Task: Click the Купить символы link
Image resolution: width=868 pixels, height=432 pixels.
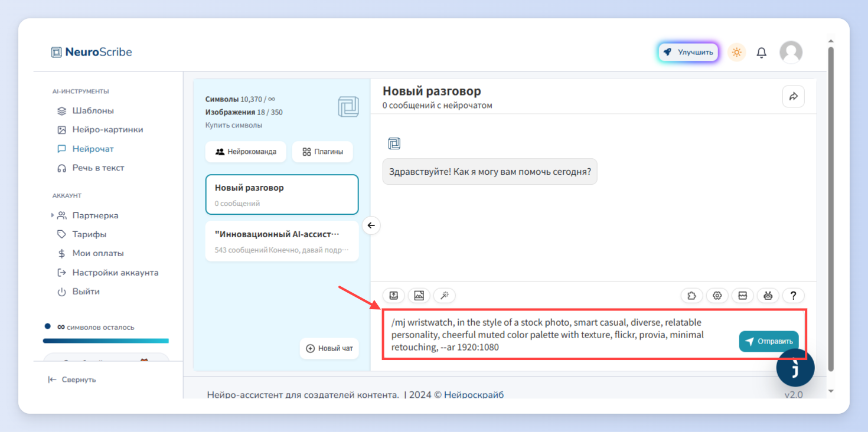Action: [x=234, y=125]
